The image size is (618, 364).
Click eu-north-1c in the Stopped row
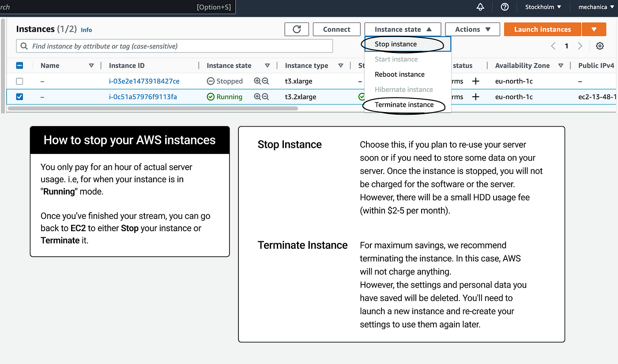514,81
